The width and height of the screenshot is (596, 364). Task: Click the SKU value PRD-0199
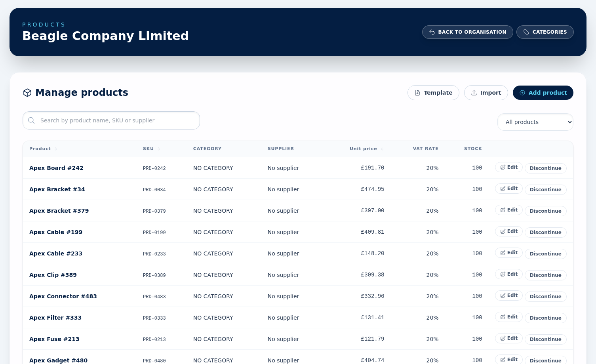pos(154,233)
